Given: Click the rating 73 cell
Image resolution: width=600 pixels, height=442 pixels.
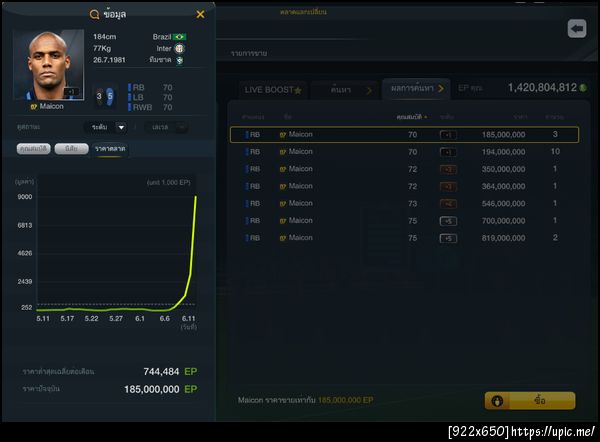Looking at the screenshot, I should (x=412, y=204).
